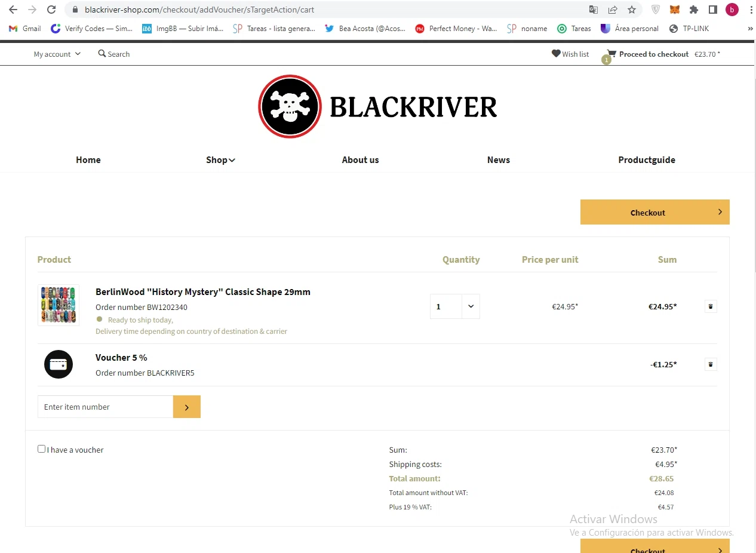Open the Perfect Money bookmark
Screen dimensions: 756x553
tap(456, 28)
